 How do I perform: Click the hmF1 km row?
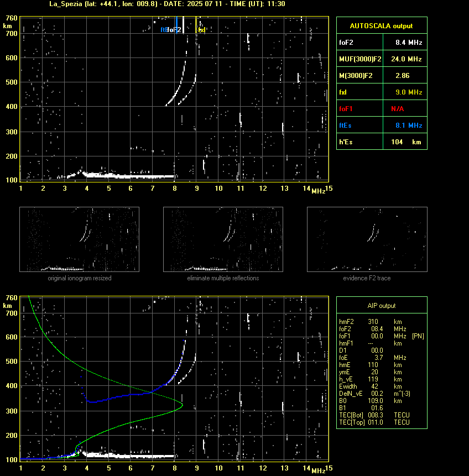point(371,343)
